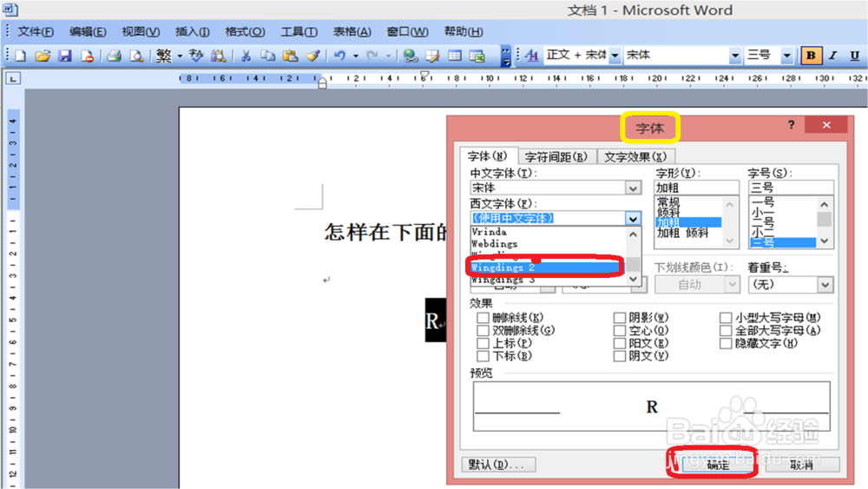Click the 取消 cancel button
The height and width of the screenshot is (489, 868).
(802, 465)
